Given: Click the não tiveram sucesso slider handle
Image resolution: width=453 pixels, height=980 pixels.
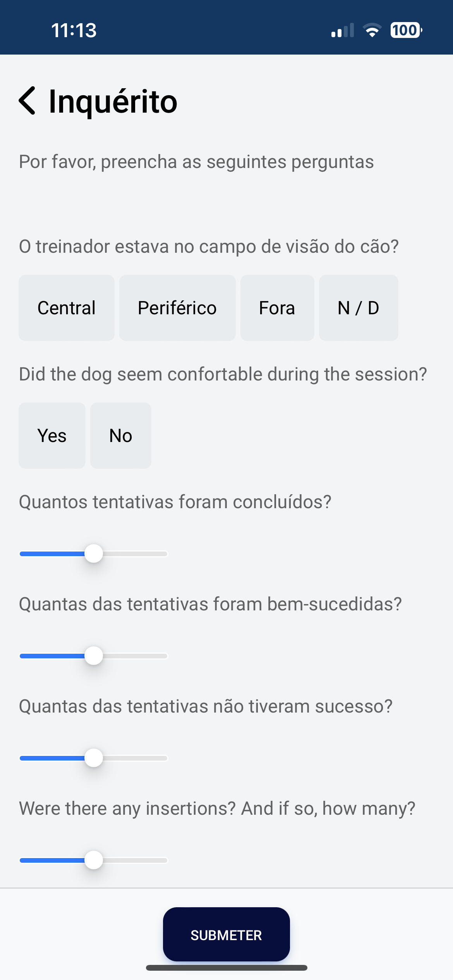Looking at the screenshot, I should pos(94,758).
